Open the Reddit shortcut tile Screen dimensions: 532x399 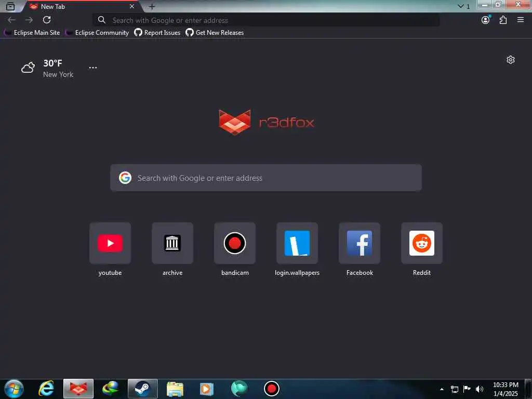pyautogui.click(x=422, y=243)
